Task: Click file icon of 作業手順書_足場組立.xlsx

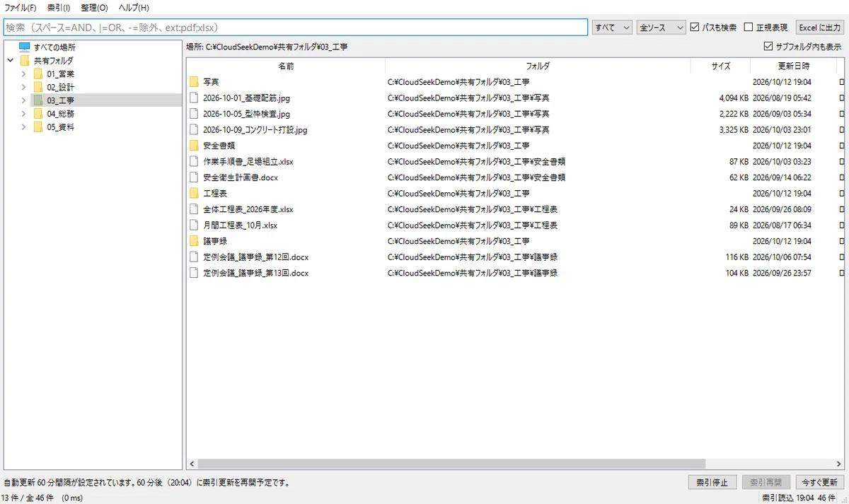Action: (x=194, y=161)
